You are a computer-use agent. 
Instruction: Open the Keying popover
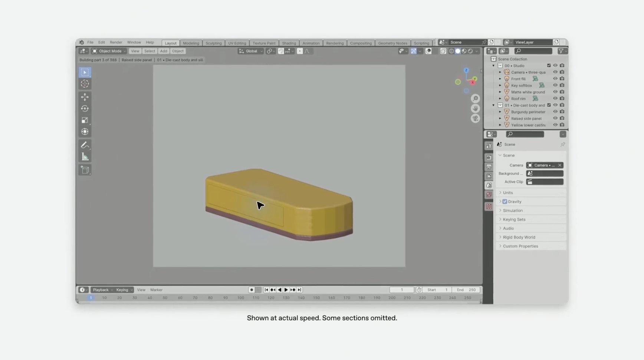tap(124, 290)
